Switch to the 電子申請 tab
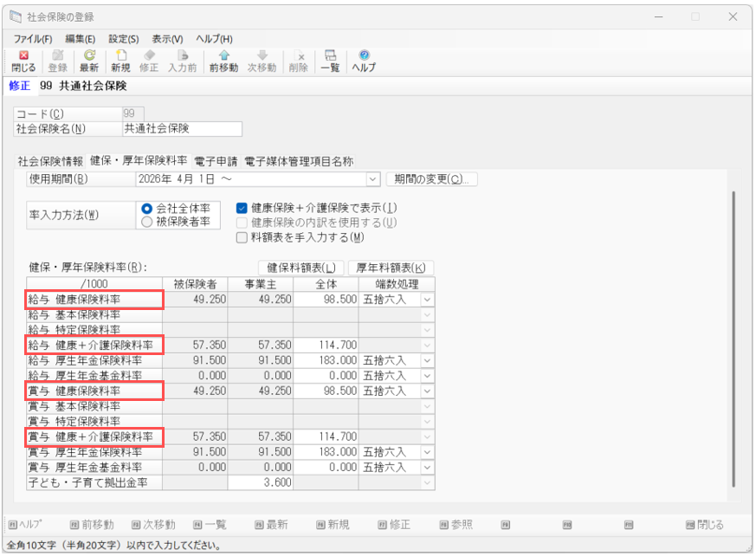Image resolution: width=756 pixels, height=556 pixels. (216, 161)
